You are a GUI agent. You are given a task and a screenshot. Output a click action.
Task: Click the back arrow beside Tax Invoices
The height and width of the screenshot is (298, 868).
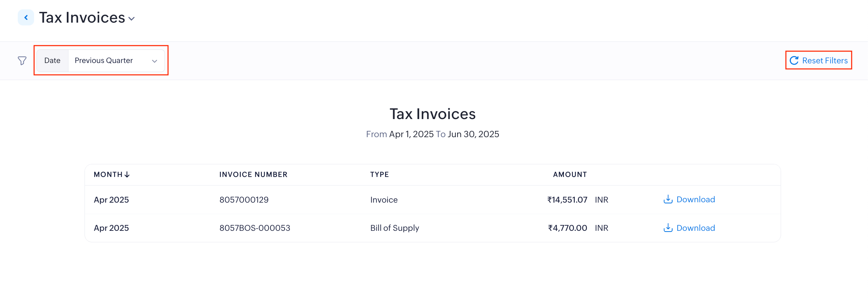[x=26, y=17]
